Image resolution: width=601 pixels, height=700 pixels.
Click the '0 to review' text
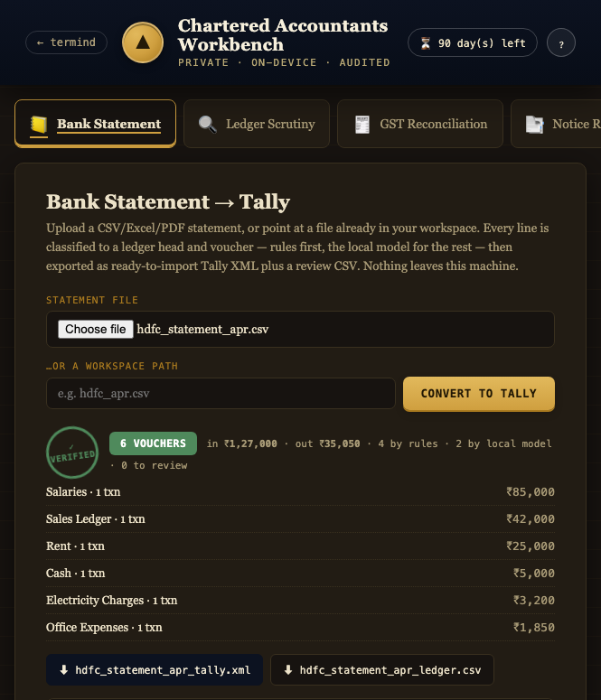pos(155,465)
